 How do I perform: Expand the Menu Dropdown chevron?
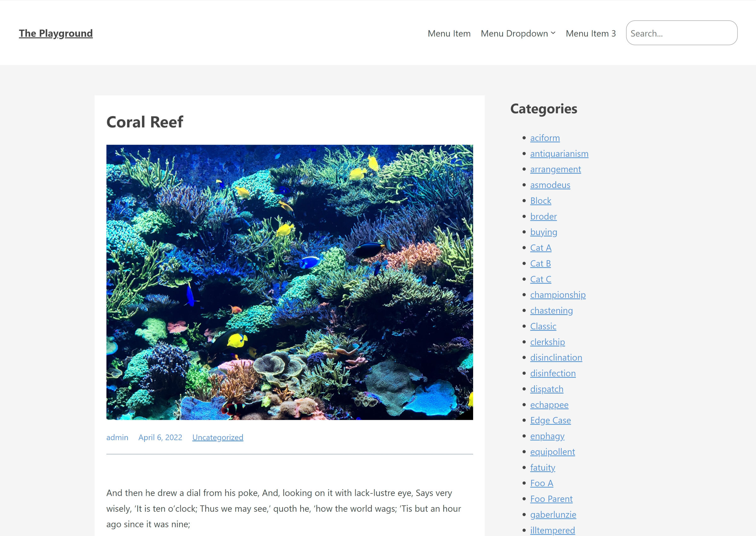pyautogui.click(x=553, y=33)
